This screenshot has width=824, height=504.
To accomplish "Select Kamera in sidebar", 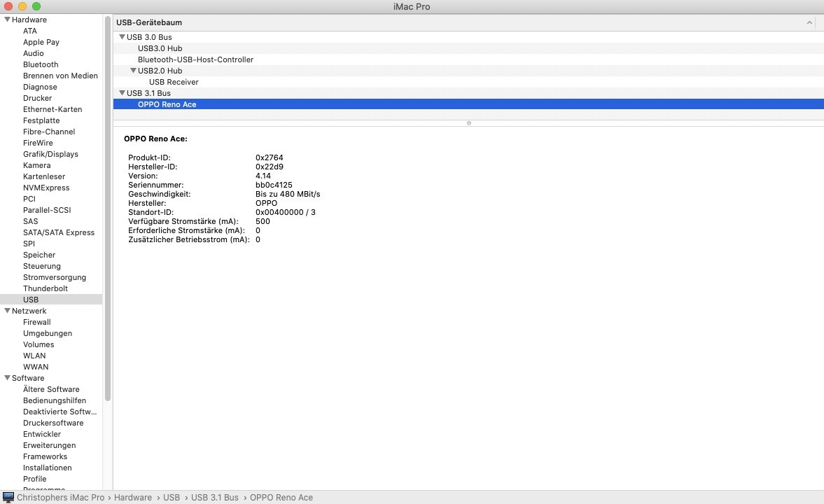I will click(37, 165).
